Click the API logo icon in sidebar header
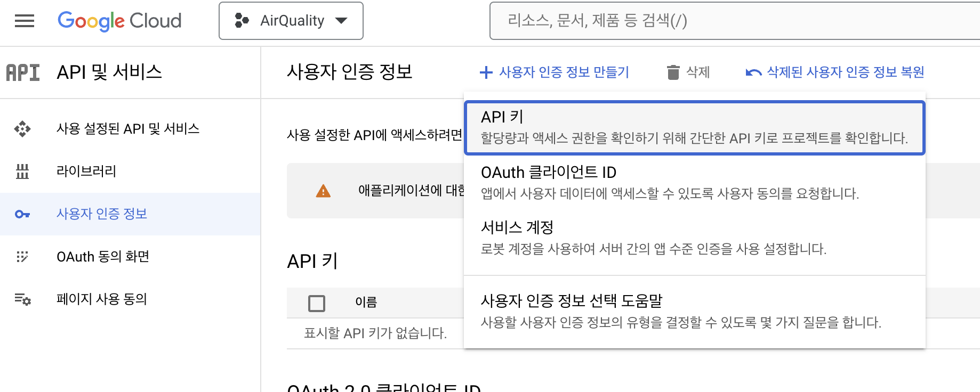The image size is (980, 392). (23, 72)
